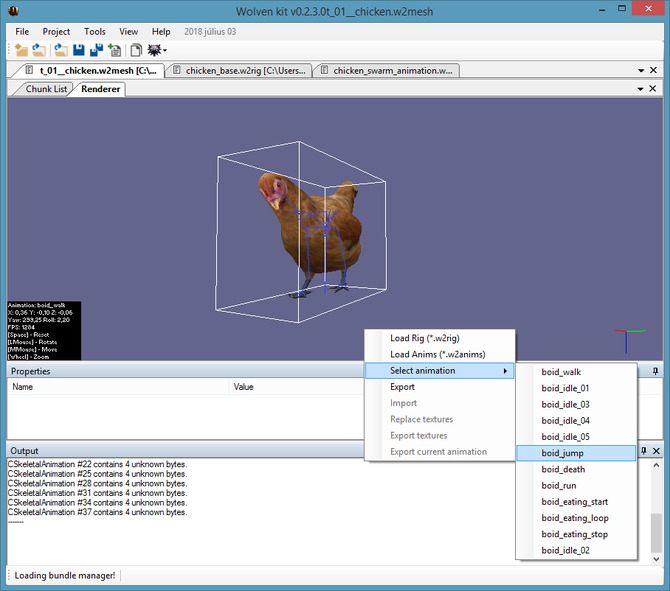Click the Open file folder icon left of Save

tap(61, 50)
